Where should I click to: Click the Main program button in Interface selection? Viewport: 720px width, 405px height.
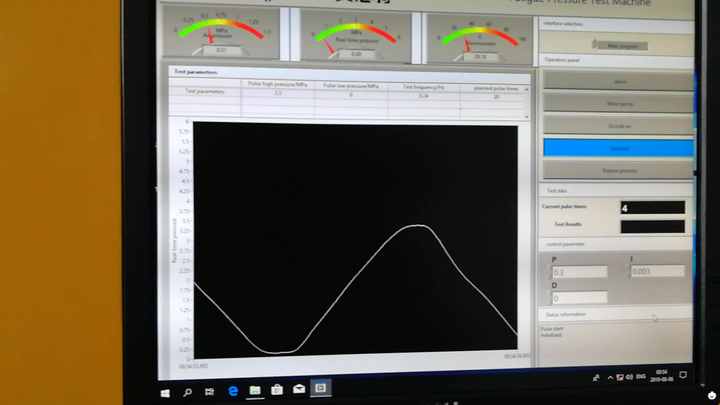[621, 45]
